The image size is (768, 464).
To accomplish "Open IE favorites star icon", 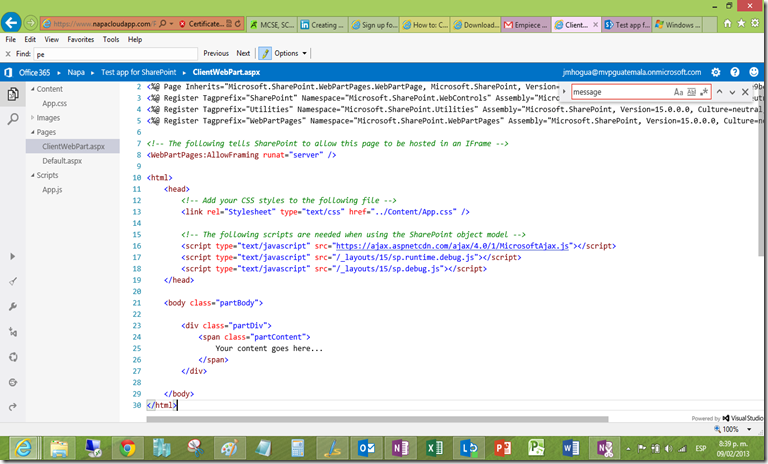I will (741, 24).
